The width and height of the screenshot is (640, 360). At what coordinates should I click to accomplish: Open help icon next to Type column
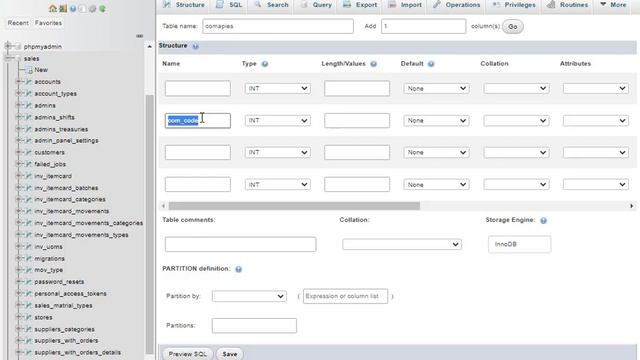265,64
